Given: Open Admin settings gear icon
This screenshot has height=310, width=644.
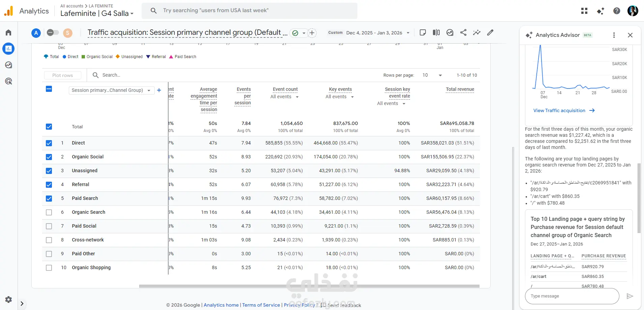Looking at the screenshot, I should [8, 299].
